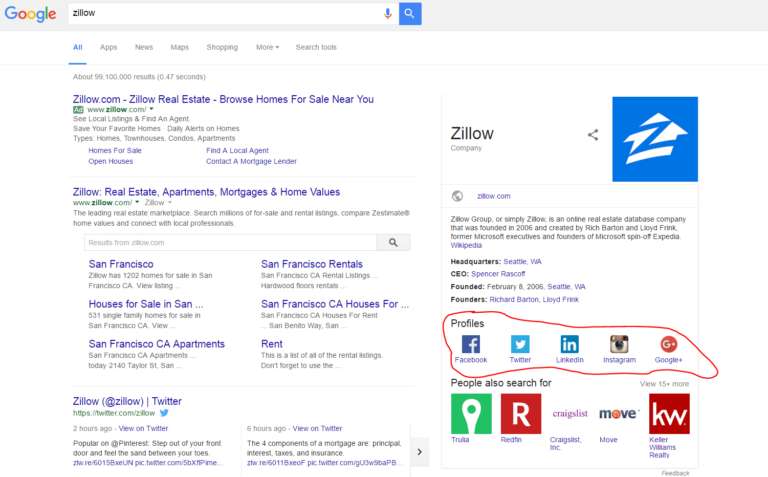
Task: Open Search tools
Action: coord(316,48)
